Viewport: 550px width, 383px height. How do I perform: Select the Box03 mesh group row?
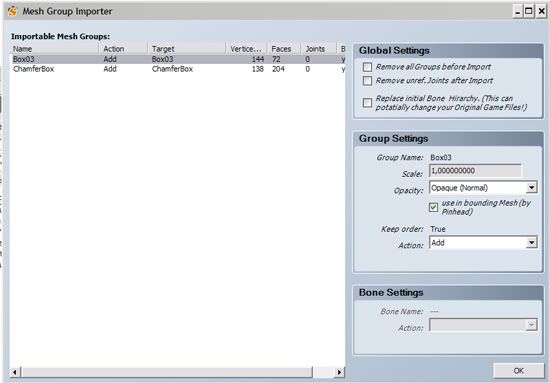pos(178,59)
